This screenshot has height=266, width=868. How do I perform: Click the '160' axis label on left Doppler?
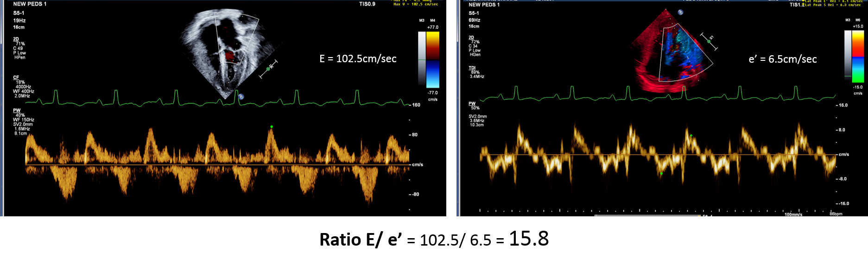416,105
